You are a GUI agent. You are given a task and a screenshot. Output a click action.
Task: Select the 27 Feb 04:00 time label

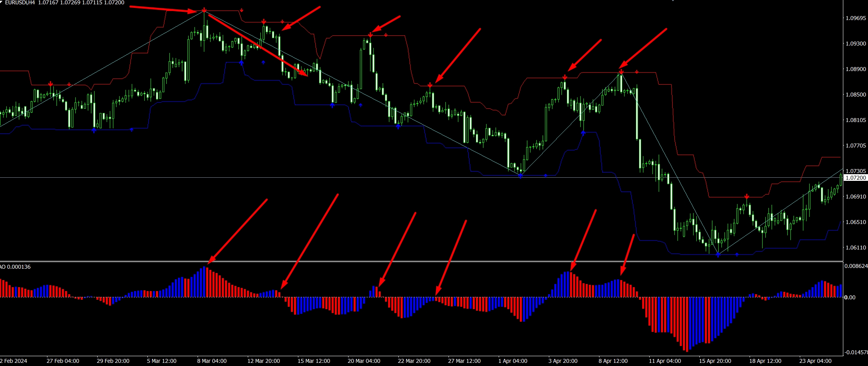(x=63, y=361)
